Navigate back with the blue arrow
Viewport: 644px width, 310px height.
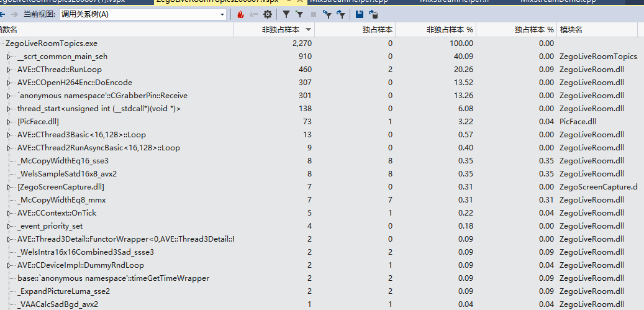click(2, 15)
